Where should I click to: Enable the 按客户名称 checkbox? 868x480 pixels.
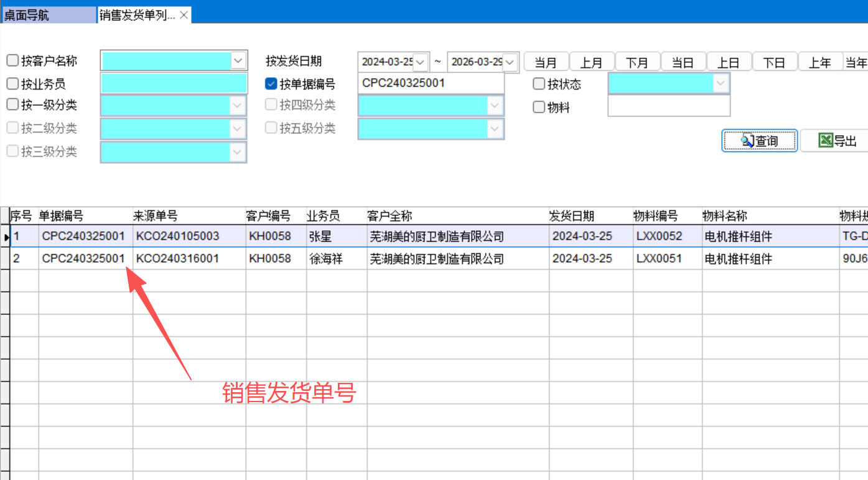pyautogui.click(x=12, y=61)
